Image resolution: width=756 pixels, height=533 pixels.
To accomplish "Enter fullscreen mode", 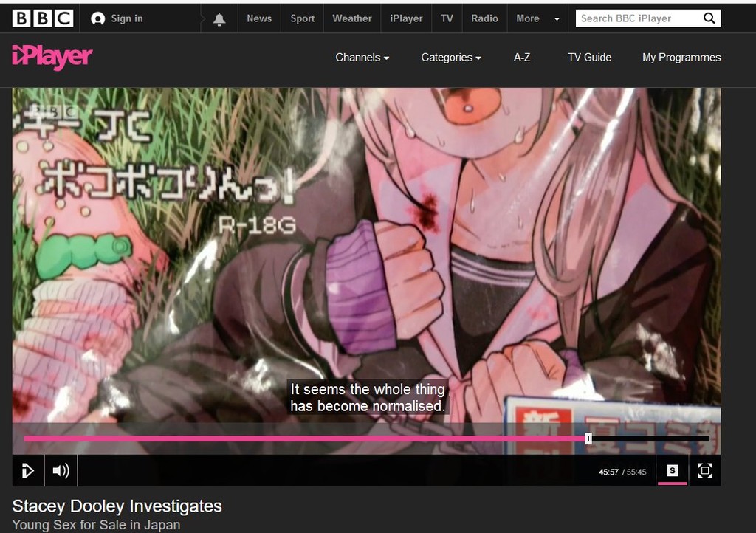I will [x=705, y=470].
